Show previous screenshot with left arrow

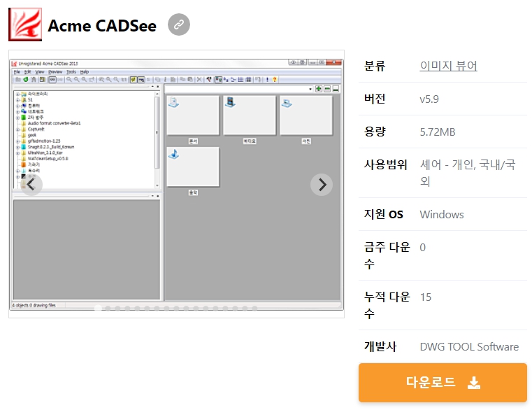point(31,185)
